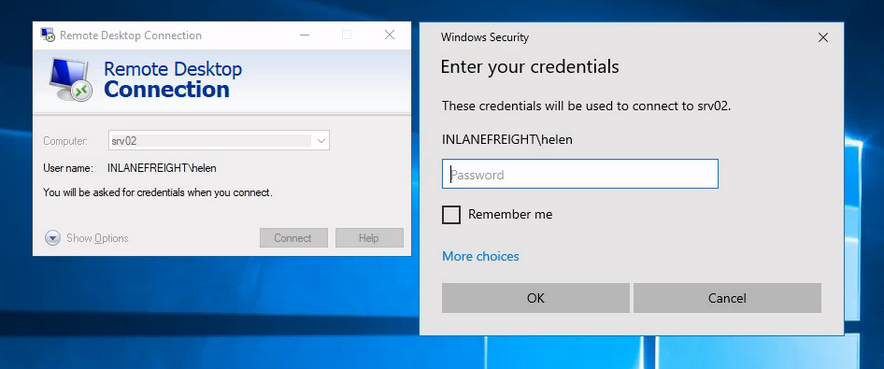Click the User name: label

point(68,168)
